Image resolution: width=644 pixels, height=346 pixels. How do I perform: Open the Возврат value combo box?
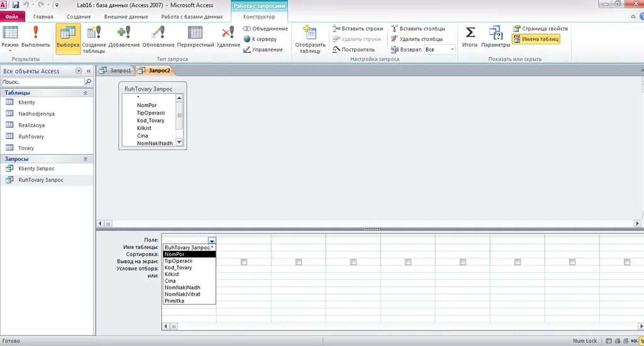440,50
